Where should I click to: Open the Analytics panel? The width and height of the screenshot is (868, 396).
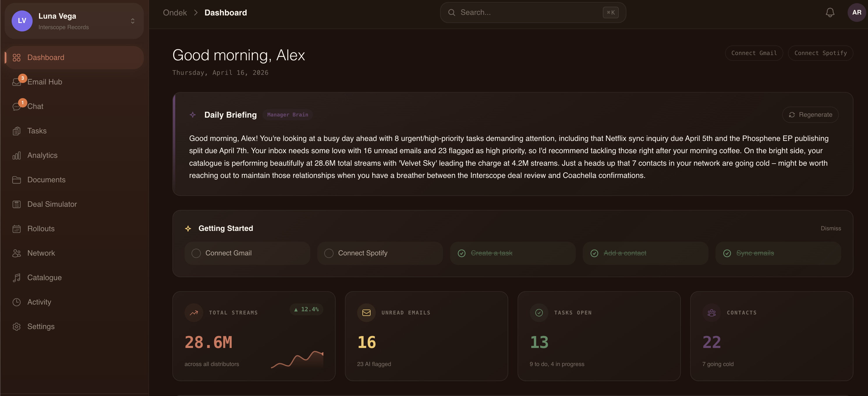[x=42, y=155]
